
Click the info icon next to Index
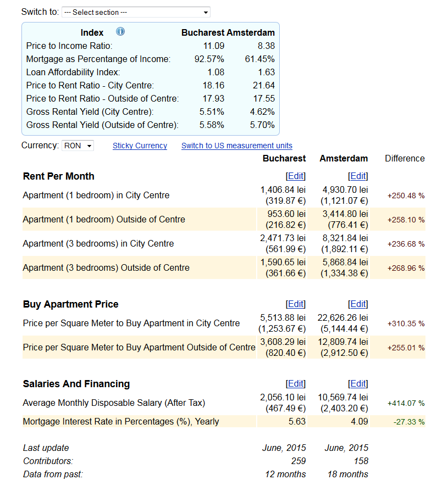coord(120,31)
